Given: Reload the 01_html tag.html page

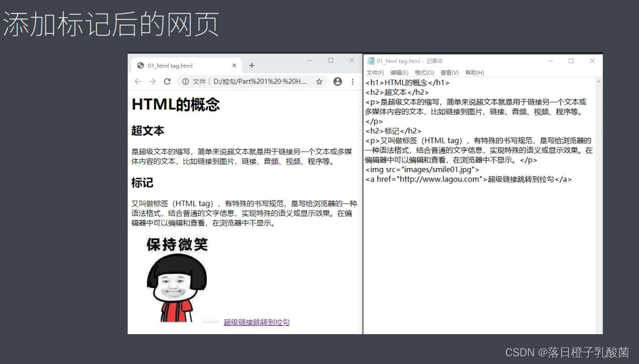Looking at the screenshot, I should pyautogui.click(x=167, y=82).
